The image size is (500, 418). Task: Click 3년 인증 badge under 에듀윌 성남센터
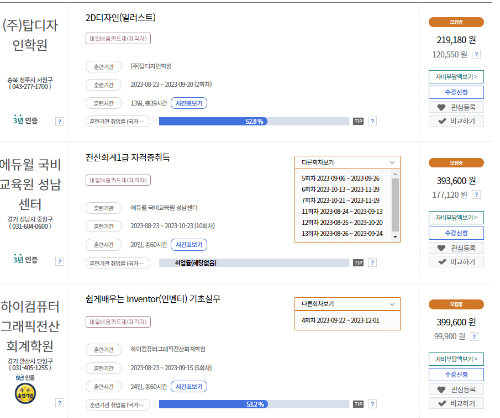click(x=25, y=259)
